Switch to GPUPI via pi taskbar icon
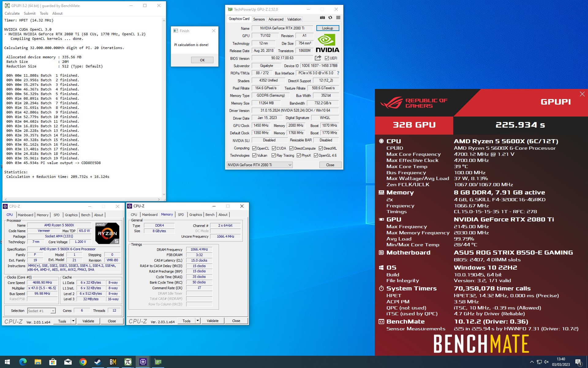Viewport: 588px width, 368px height. [x=128, y=362]
